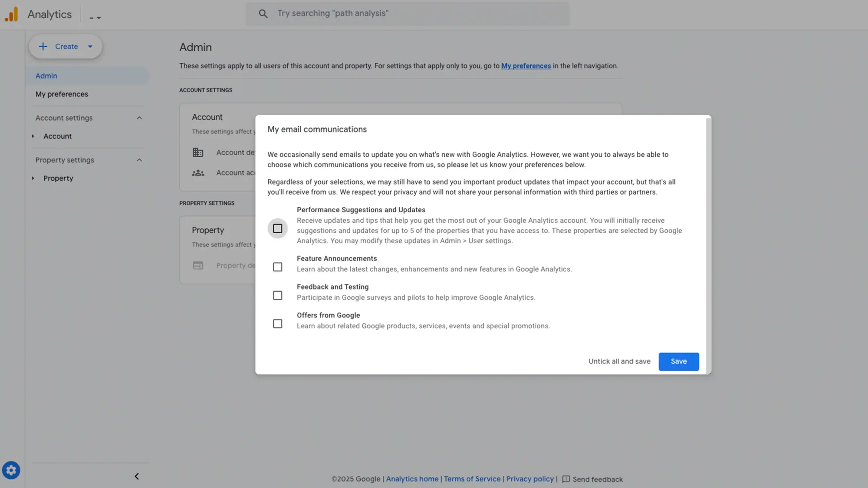Click Untick all and save
Image resolution: width=868 pixels, height=488 pixels.
[619, 362]
